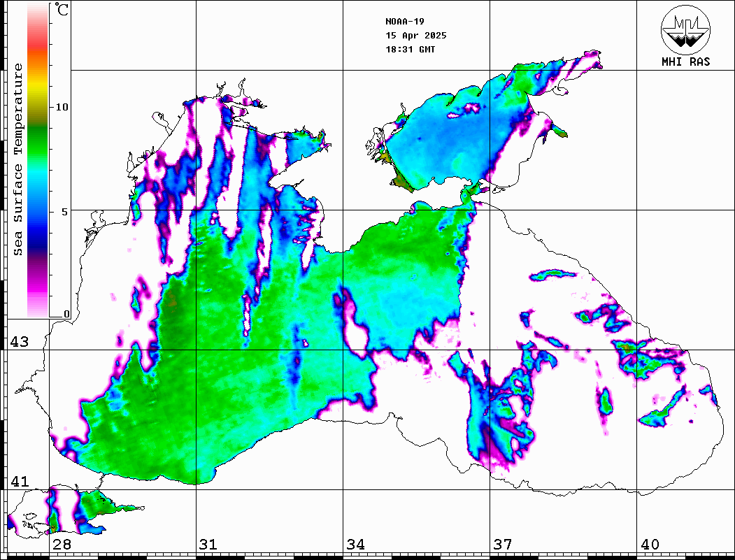Click longitude label '28'
Screen dimensions: 735x560
[x=62, y=545]
